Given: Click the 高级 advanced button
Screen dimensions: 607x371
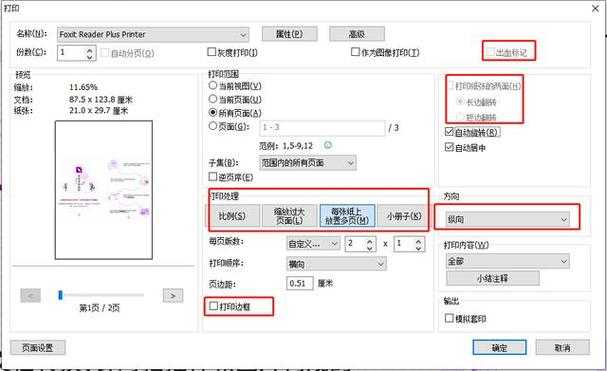Looking at the screenshot, I should (x=357, y=34).
